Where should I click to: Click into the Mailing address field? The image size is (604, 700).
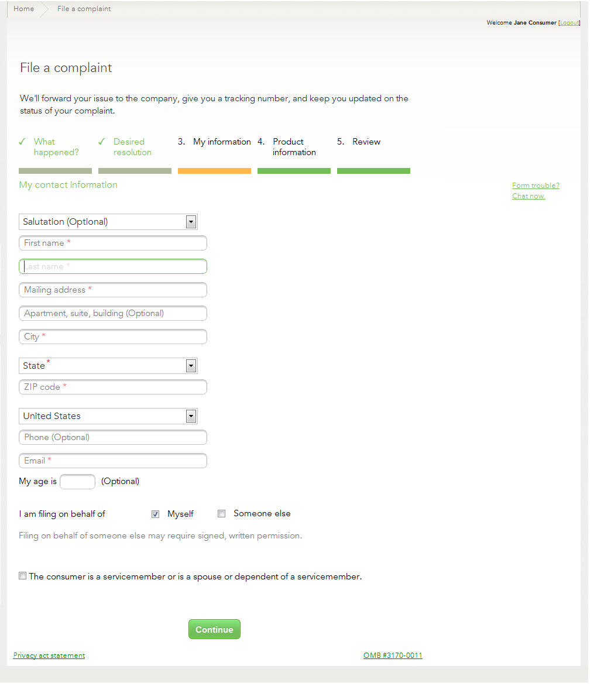[x=113, y=290]
